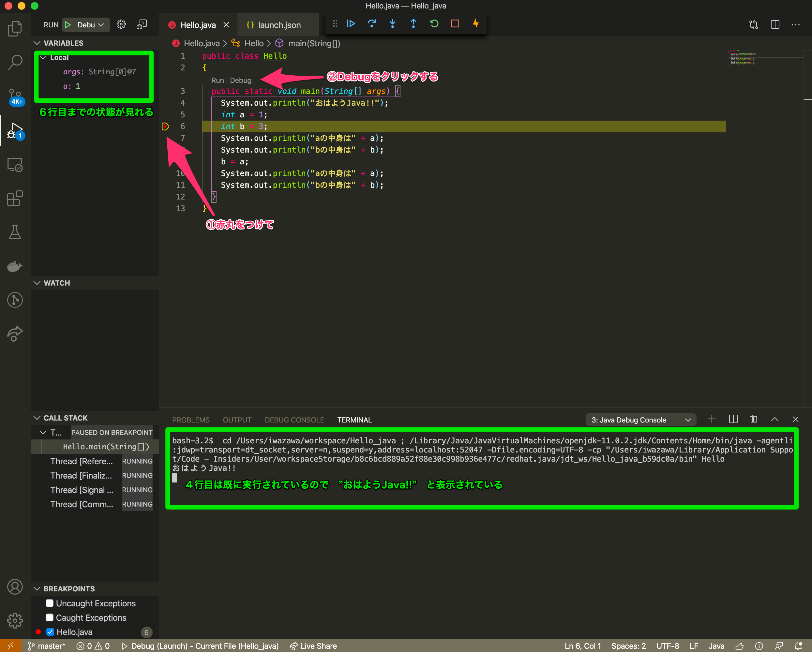The image size is (812, 652).
Task: Collapse the Local variables scope
Action: click(43, 58)
